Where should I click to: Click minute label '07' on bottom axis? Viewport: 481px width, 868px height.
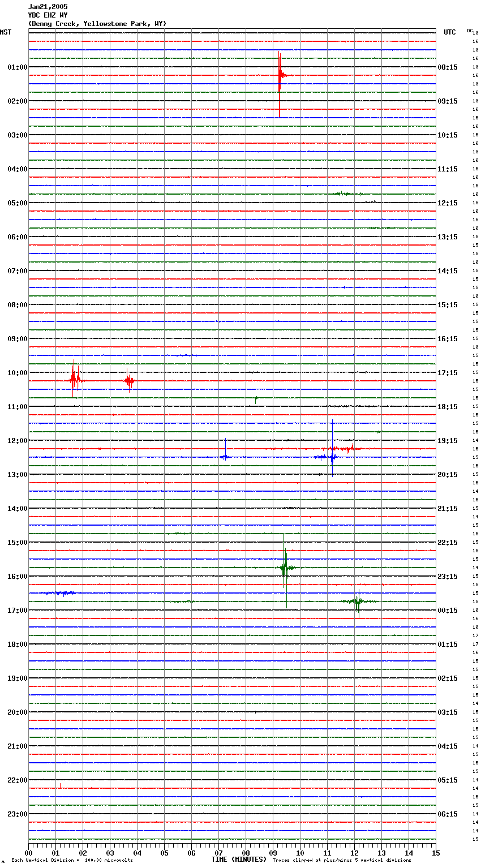[x=219, y=853]
